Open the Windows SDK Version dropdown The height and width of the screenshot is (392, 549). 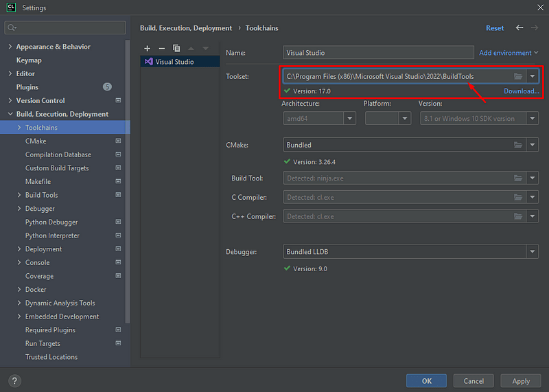[x=533, y=118]
